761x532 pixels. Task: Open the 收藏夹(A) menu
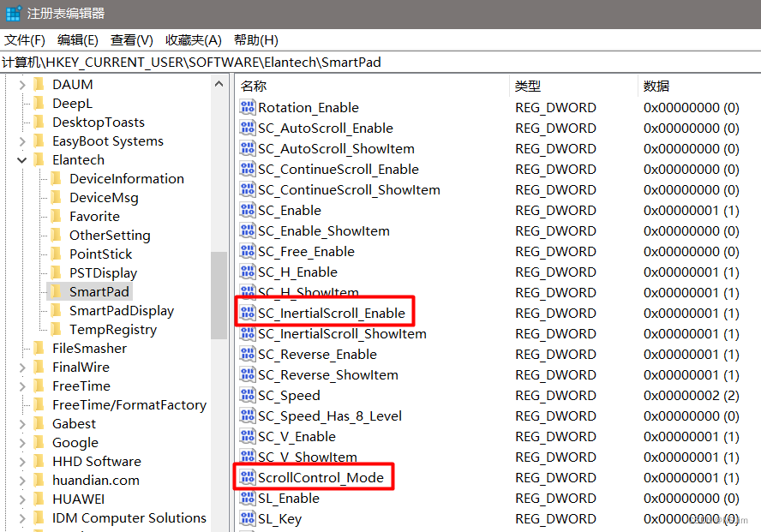[193, 39]
